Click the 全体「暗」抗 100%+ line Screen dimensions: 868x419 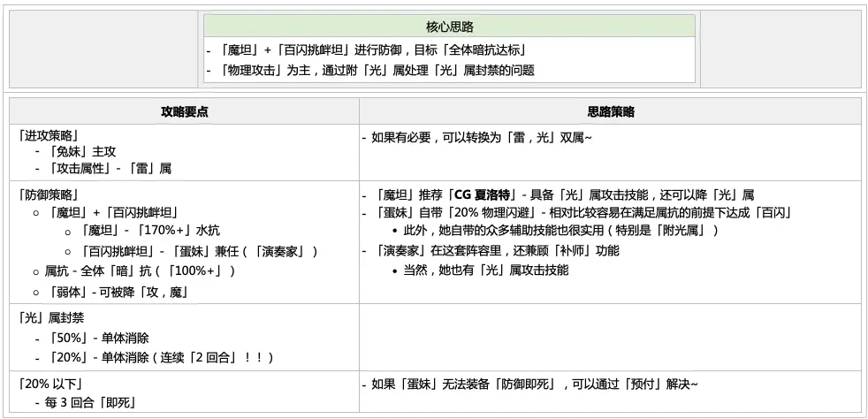click(x=141, y=271)
